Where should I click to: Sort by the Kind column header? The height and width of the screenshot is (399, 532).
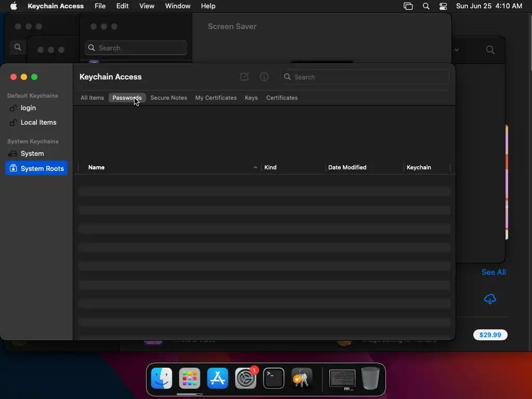tap(270, 167)
